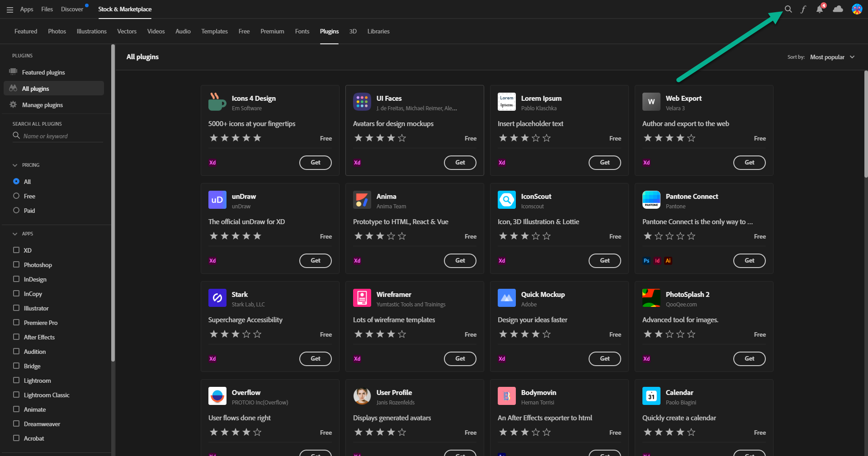Click the Calendar plugin icon
Image resolution: width=868 pixels, height=456 pixels.
pos(651,396)
